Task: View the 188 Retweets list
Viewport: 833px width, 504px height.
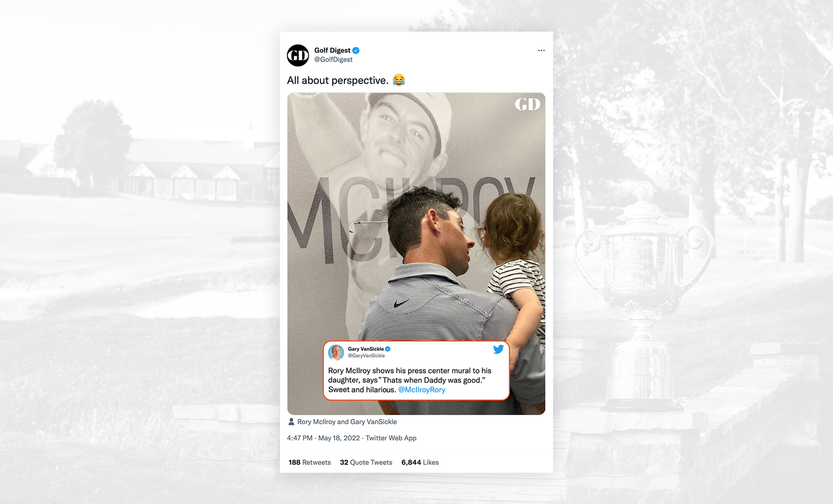Action: 310,462
